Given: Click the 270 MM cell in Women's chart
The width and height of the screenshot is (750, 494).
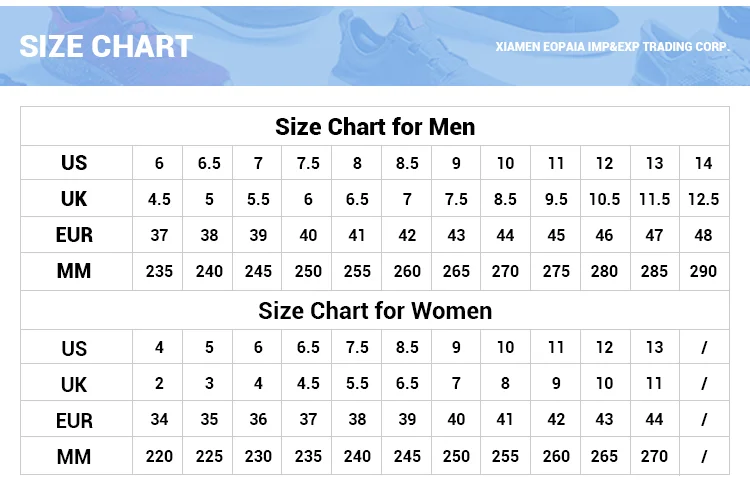Looking at the screenshot, I should click(x=654, y=457).
